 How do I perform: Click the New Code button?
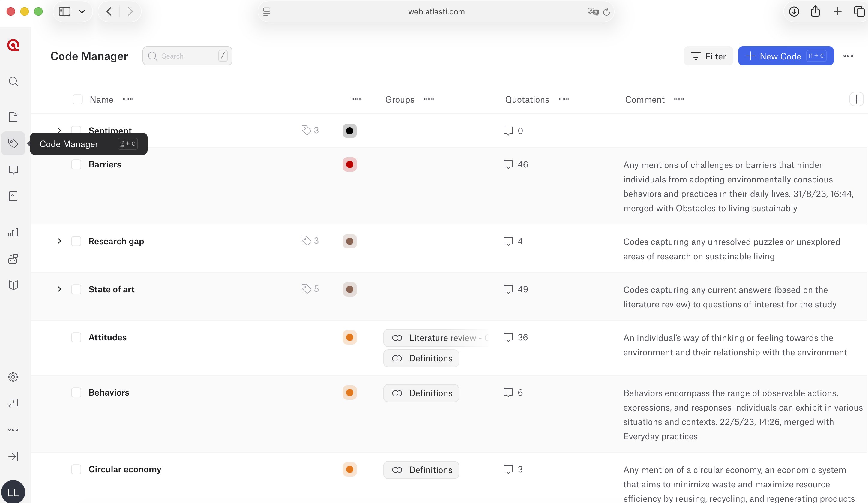pos(785,56)
